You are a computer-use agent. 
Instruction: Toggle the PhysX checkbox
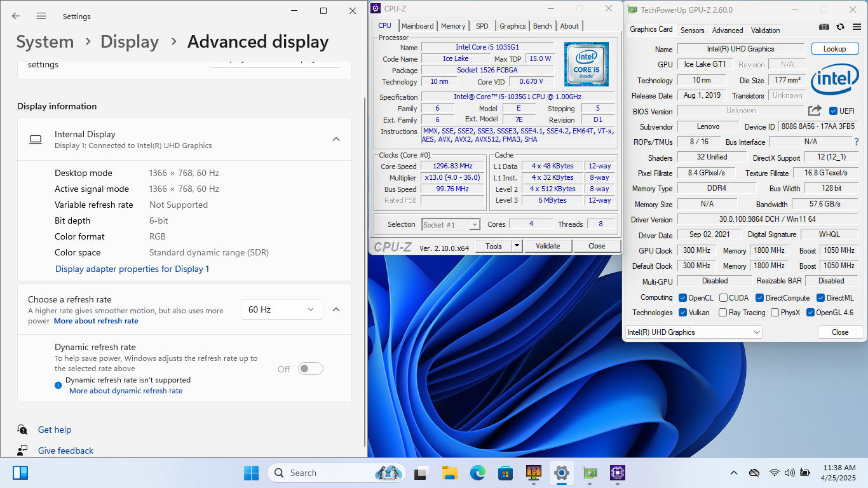(x=775, y=313)
